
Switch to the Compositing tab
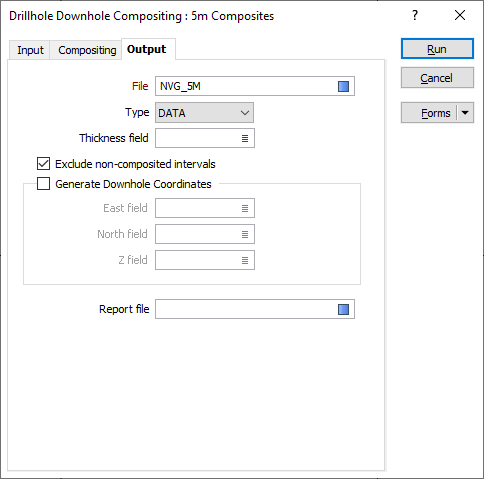[x=87, y=50]
